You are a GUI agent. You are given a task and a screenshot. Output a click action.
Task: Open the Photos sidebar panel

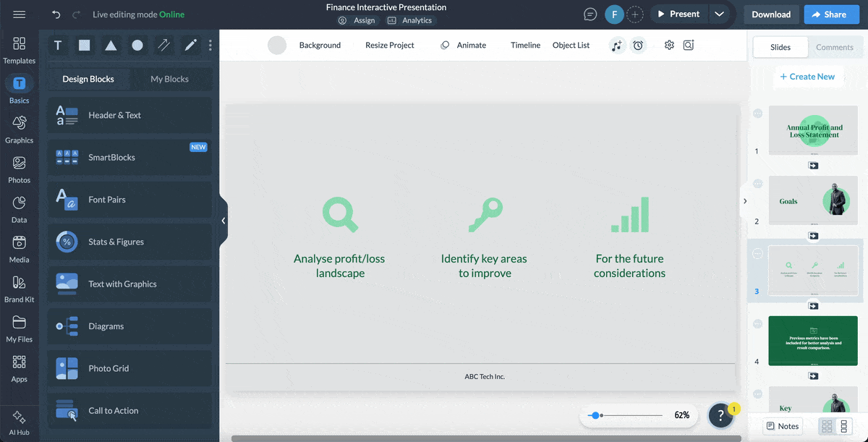tap(20, 169)
